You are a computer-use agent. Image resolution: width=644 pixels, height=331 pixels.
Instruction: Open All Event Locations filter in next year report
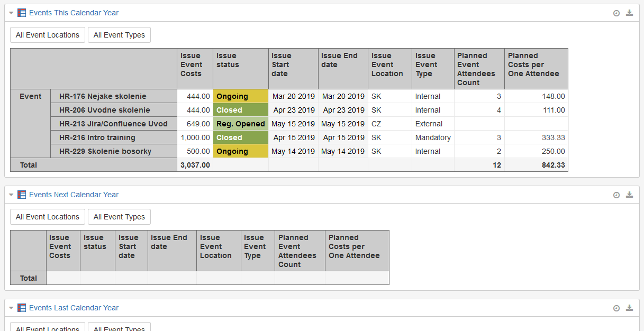click(48, 217)
